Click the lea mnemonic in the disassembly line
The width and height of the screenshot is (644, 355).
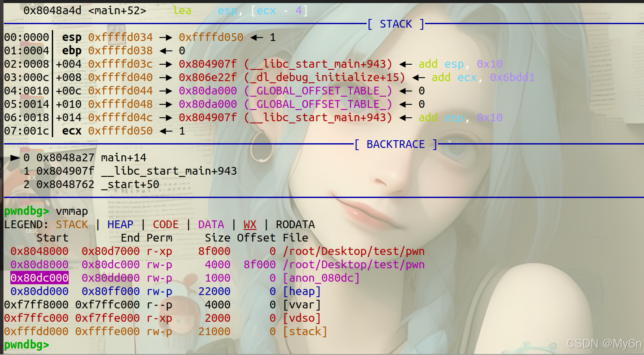[x=182, y=10]
